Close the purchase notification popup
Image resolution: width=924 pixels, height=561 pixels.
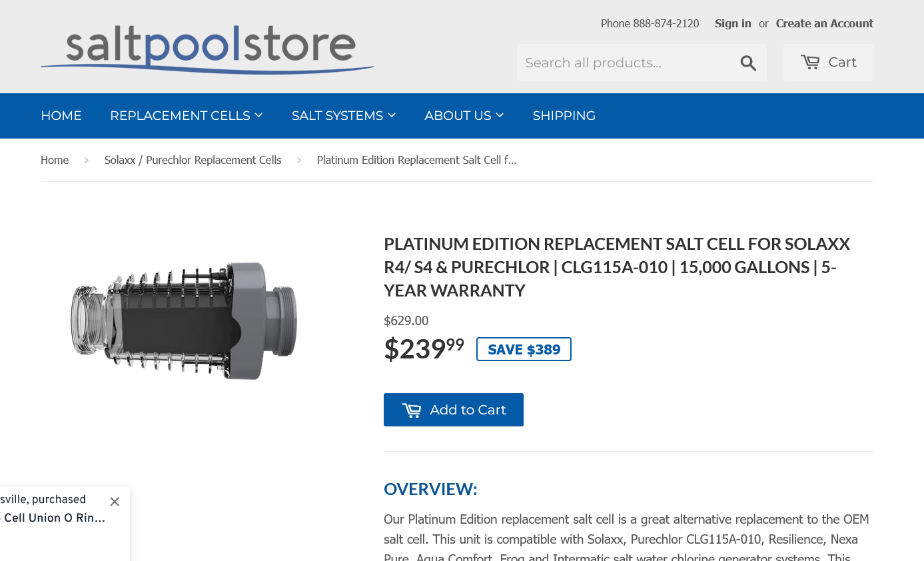(x=115, y=501)
